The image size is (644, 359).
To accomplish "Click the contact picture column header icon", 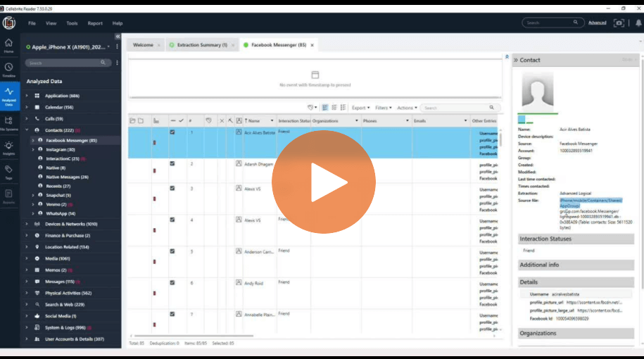I will point(239,121).
